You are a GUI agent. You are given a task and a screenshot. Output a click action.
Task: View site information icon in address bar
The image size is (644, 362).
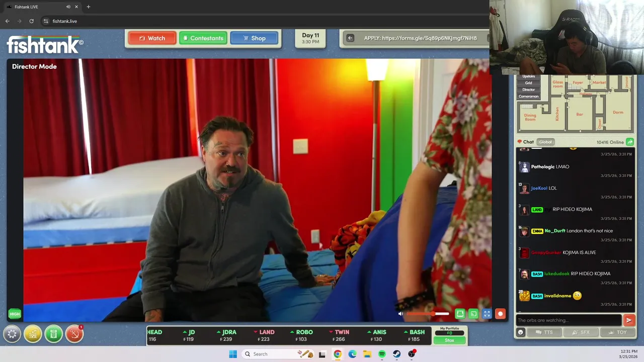tap(46, 21)
